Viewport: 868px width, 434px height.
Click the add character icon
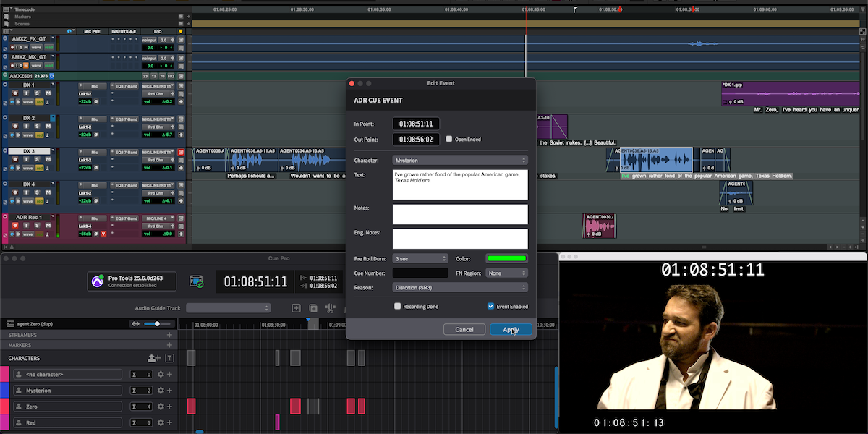(x=153, y=358)
